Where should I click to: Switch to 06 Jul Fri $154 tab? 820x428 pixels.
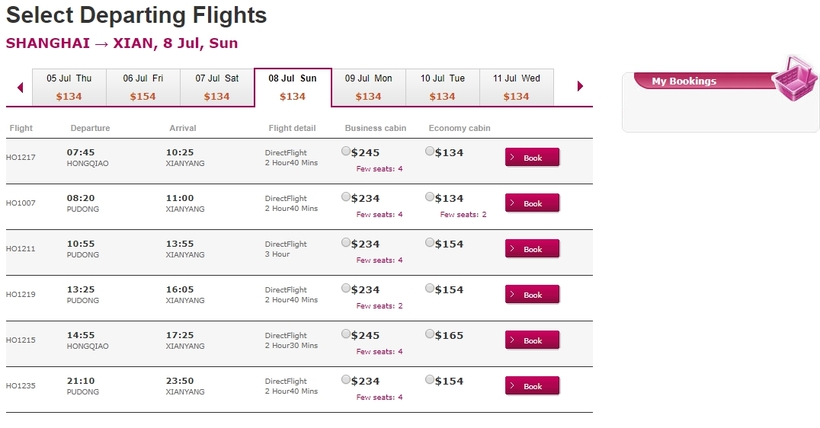coord(143,87)
